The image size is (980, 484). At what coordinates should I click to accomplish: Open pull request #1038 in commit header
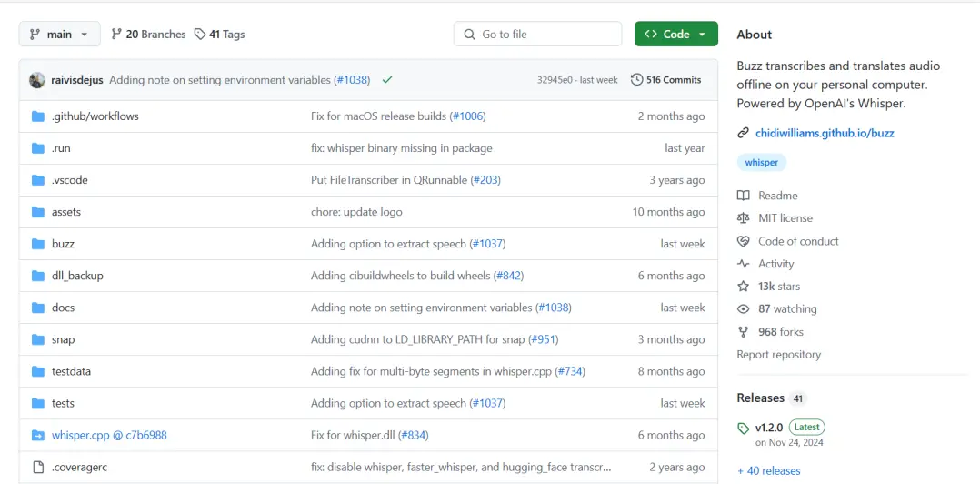(352, 80)
